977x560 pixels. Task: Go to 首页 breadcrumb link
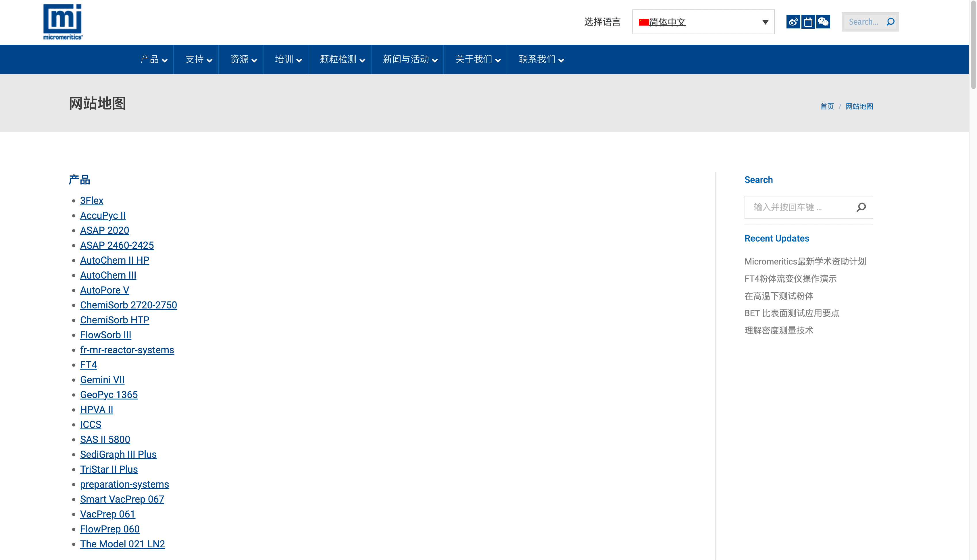(x=827, y=107)
